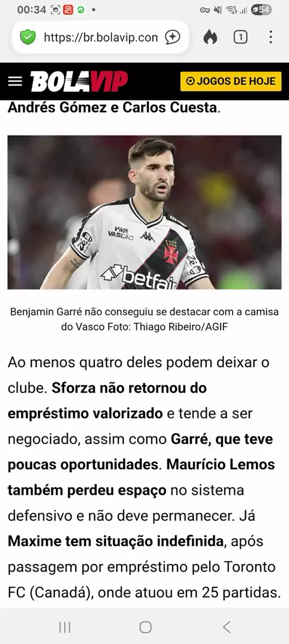Viewport: 289px width, 644px height.
Task: Tap the red app notification icon
Action: [x=69, y=10]
